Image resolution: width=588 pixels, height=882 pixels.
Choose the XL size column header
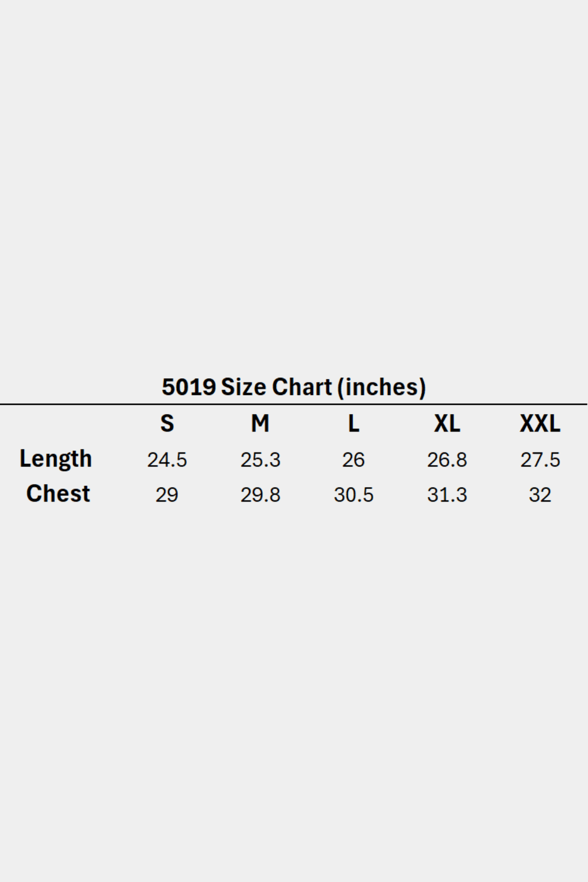[447, 423]
